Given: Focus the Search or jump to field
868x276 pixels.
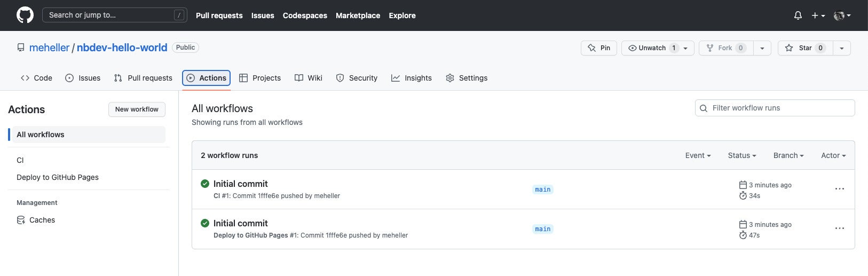Looking at the screenshot, I should [115, 15].
